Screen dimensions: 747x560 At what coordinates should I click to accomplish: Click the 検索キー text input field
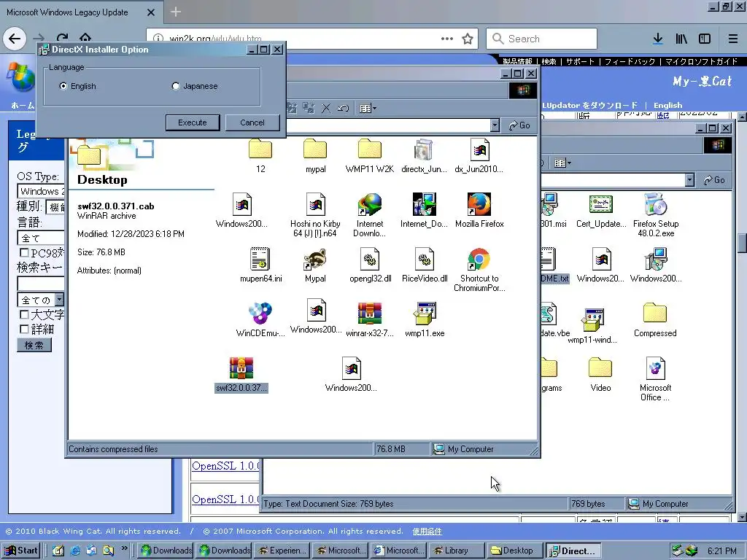tap(41, 284)
